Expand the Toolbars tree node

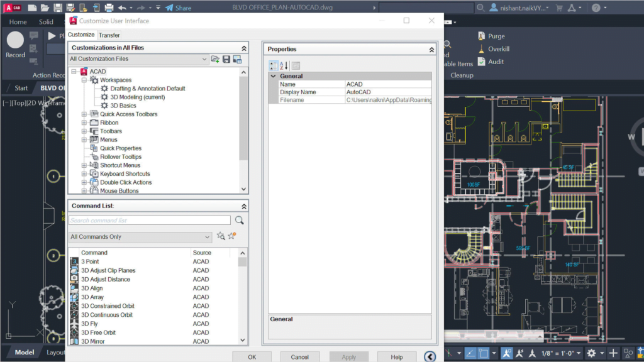83,131
